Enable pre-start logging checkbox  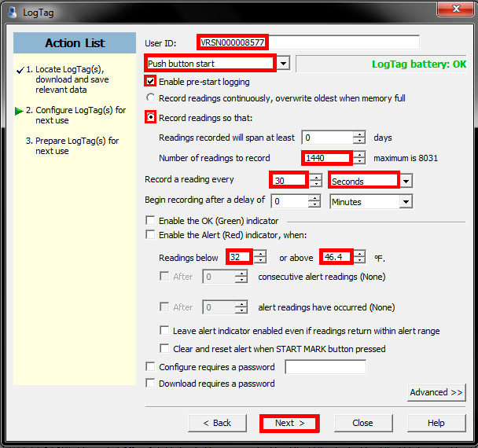pyautogui.click(x=151, y=81)
